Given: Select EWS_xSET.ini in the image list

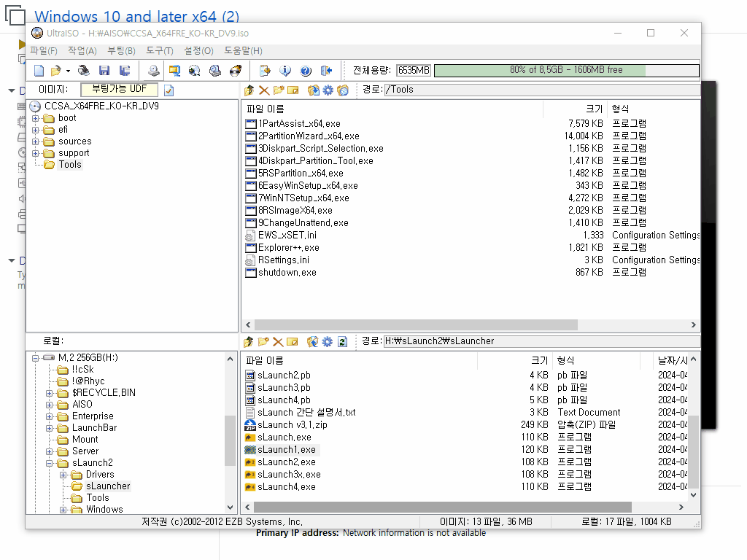Looking at the screenshot, I should click(287, 236).
